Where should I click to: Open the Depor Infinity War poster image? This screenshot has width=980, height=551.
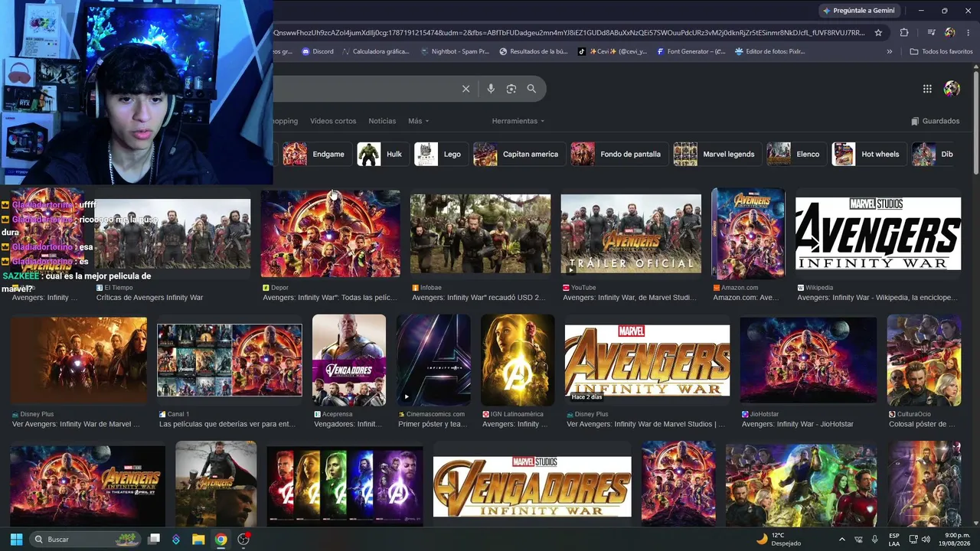pyautogui.click(x=330, y=233)
